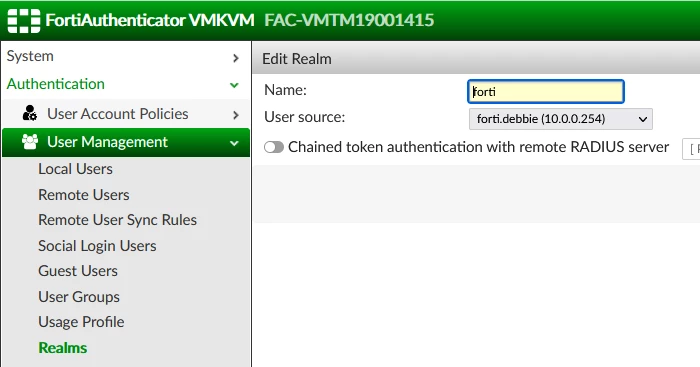Open the User source dropdown
Image resolution: width=700 pixels, height=367 pixels.
(x=561, y=119)
